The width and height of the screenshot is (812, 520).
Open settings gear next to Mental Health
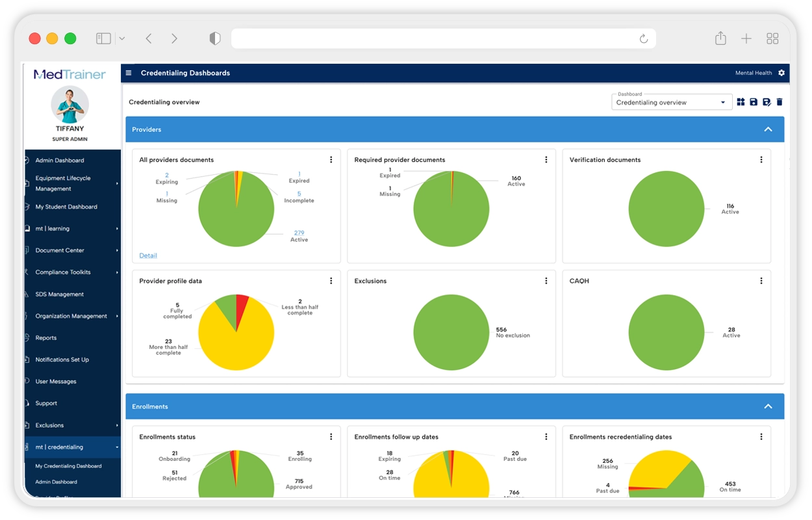(781, 73)
